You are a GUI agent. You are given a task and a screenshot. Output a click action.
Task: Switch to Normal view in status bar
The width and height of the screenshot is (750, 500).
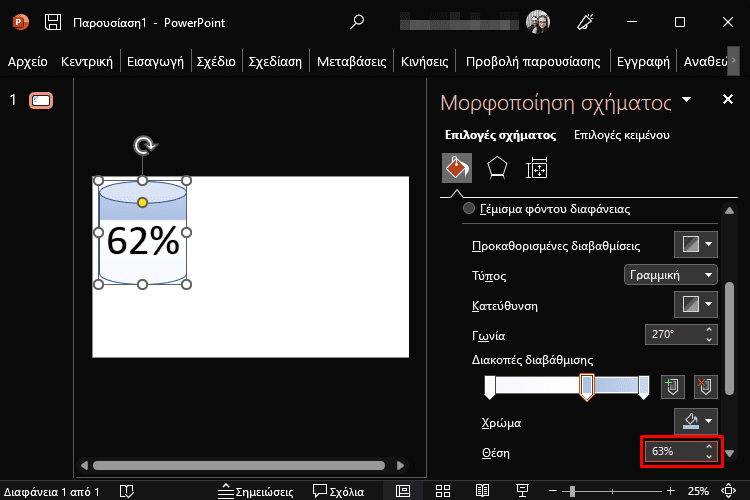(x=403, y=491)
